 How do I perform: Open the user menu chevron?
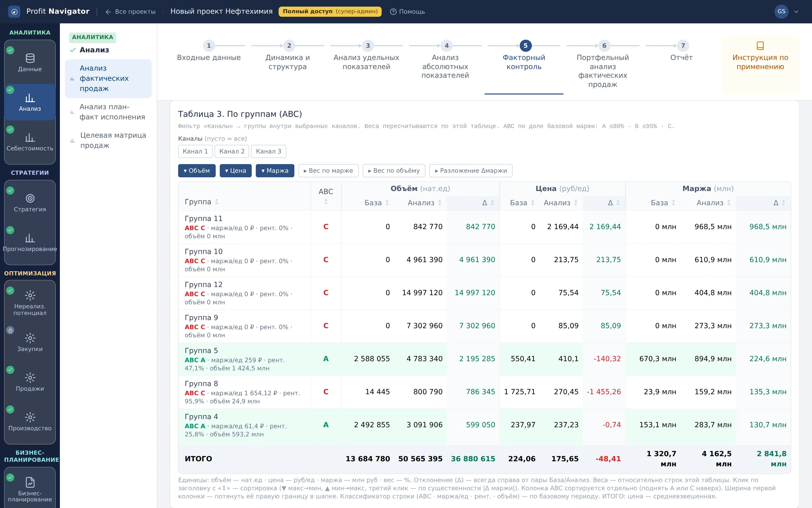tap(796, 12)
